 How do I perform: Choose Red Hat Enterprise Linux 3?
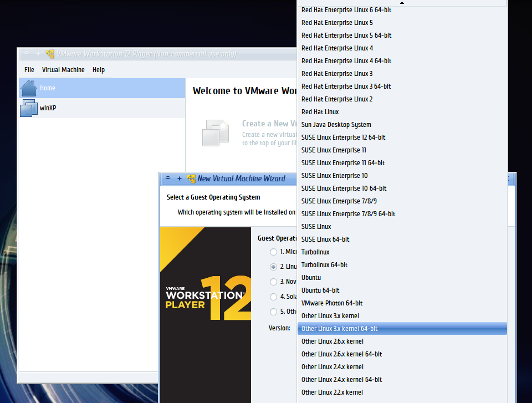pyautogui.click(x=402, y=74)
